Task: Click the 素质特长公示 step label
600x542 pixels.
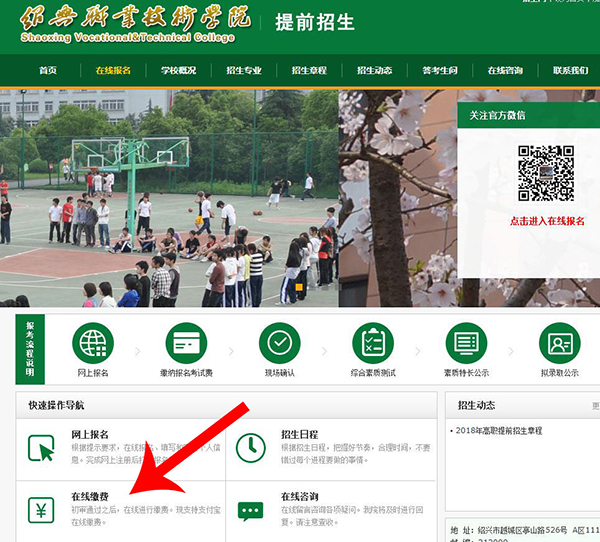Action: click(x=466, y=373)
